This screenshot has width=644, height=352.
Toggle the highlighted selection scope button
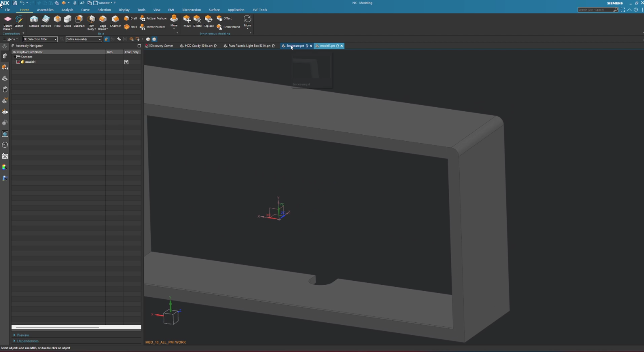coord(106,39)
